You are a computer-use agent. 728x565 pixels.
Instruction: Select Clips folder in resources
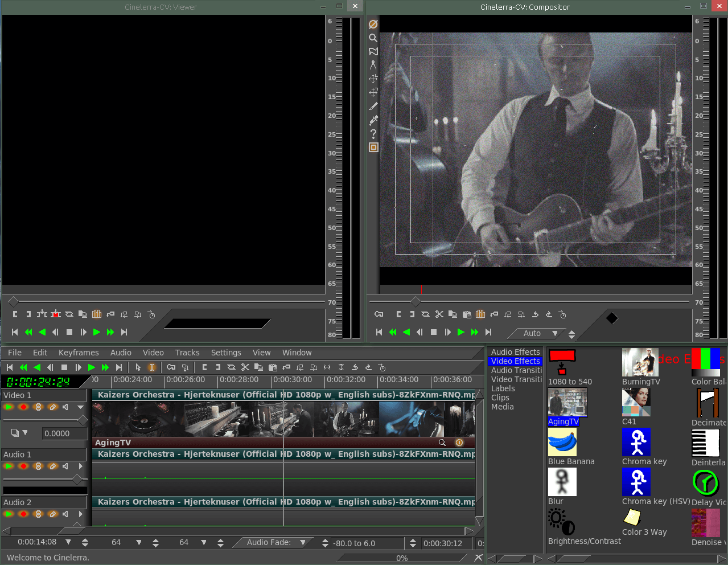(x=500, y=398)
